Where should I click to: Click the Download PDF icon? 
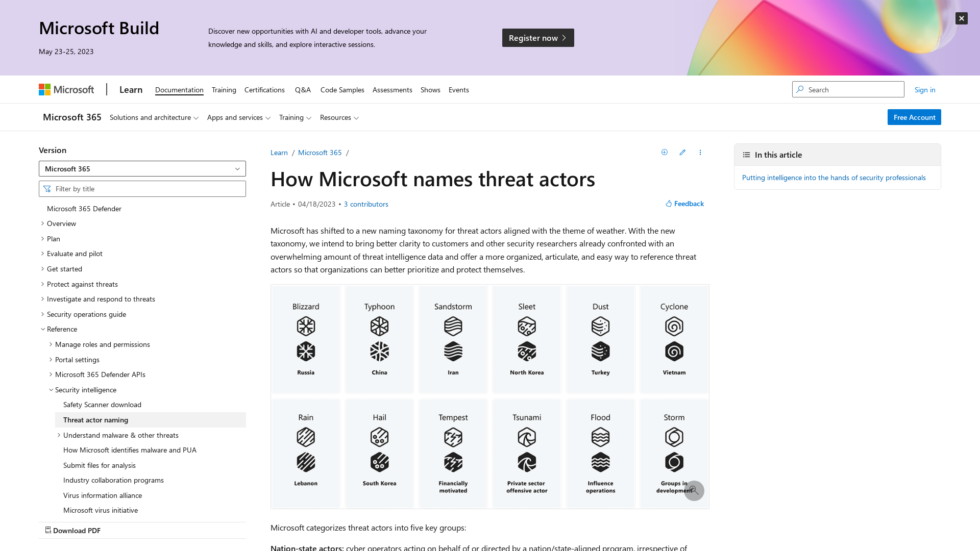(48, 530)
